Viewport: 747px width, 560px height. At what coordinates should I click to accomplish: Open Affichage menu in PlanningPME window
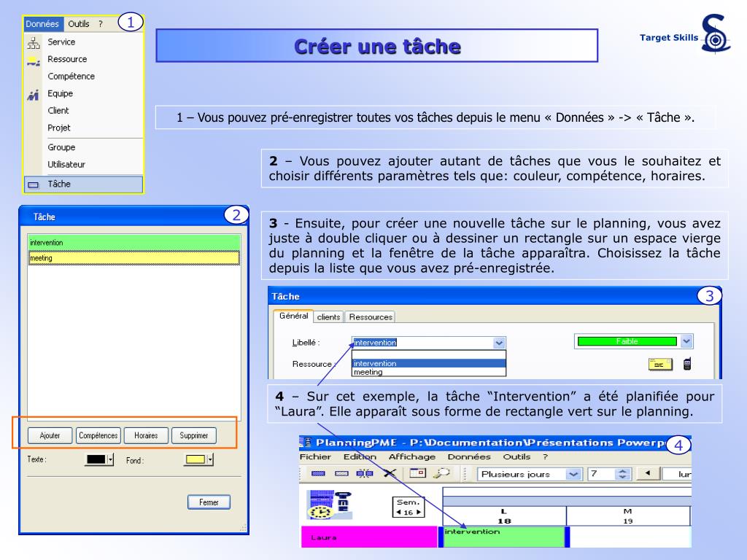tap(411, 456)
